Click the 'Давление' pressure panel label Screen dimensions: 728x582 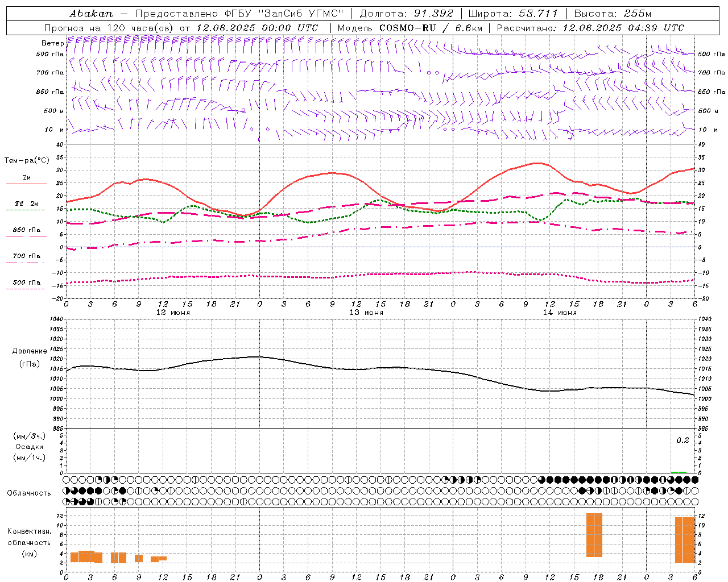pyautogui.click(x=30, y=351)
